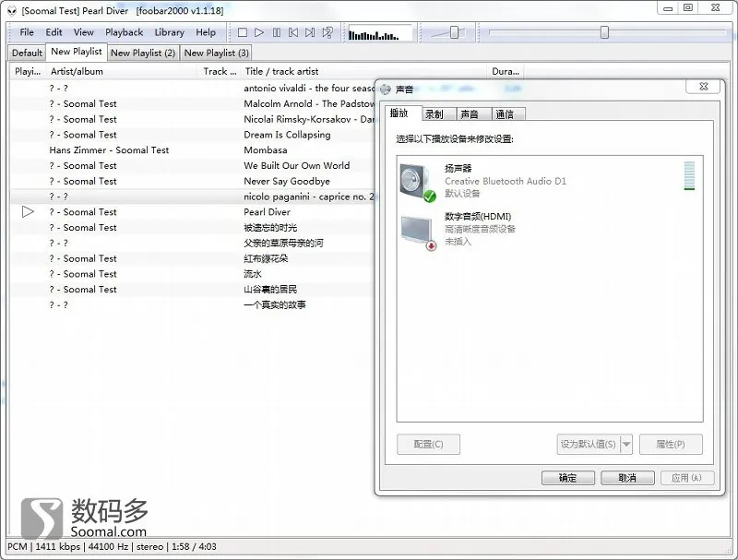738x560 pixels.
Task: Click the speaker icon for Creative Bluetooth Audio D1
Action: pos(418,183)
